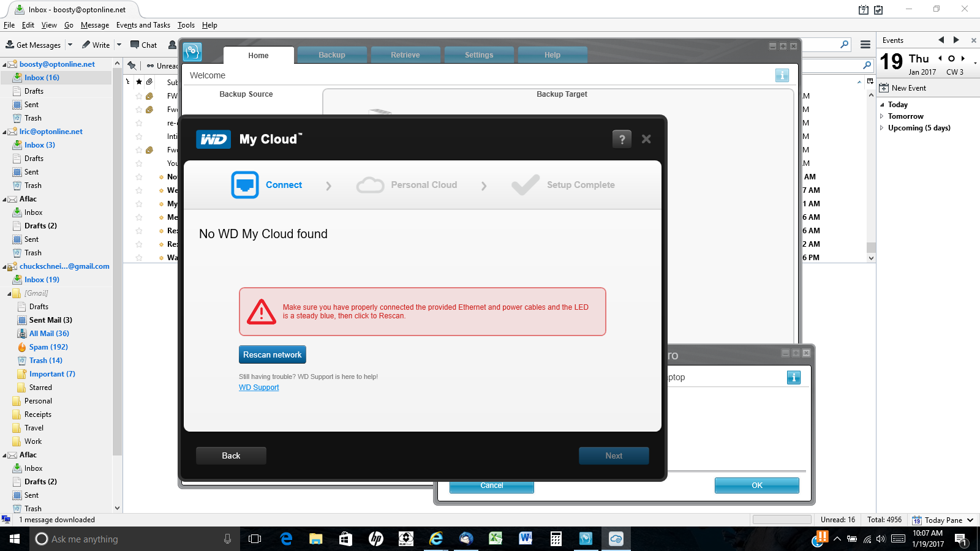Image resolution: width=980 pixels, height=551 pixels.
Task: Open the File menu
Action: (x=9, y=25)
